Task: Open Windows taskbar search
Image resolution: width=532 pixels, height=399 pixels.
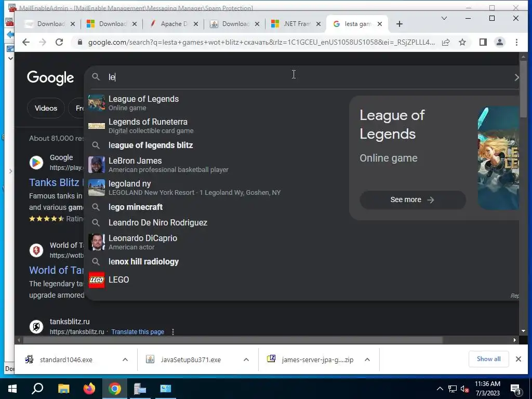Action: coord(37,389)
